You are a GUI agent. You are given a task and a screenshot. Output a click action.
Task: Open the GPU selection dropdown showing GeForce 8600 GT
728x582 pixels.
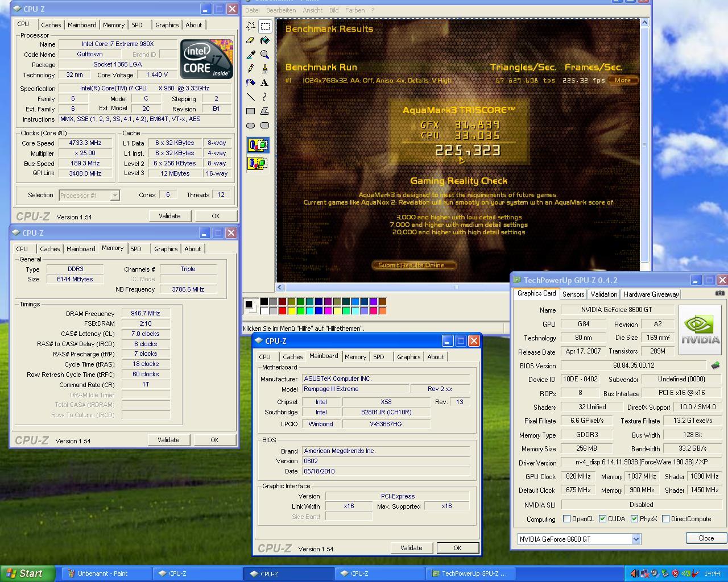pyautogui.click(x=579, y=539)
